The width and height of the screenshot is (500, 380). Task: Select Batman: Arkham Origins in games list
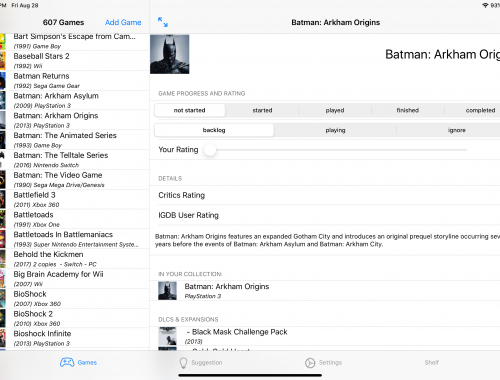tap(74, 120)
